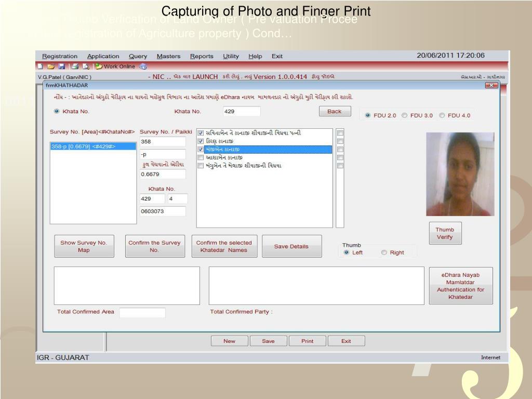Open the Reports menu

tap(202, 56)
